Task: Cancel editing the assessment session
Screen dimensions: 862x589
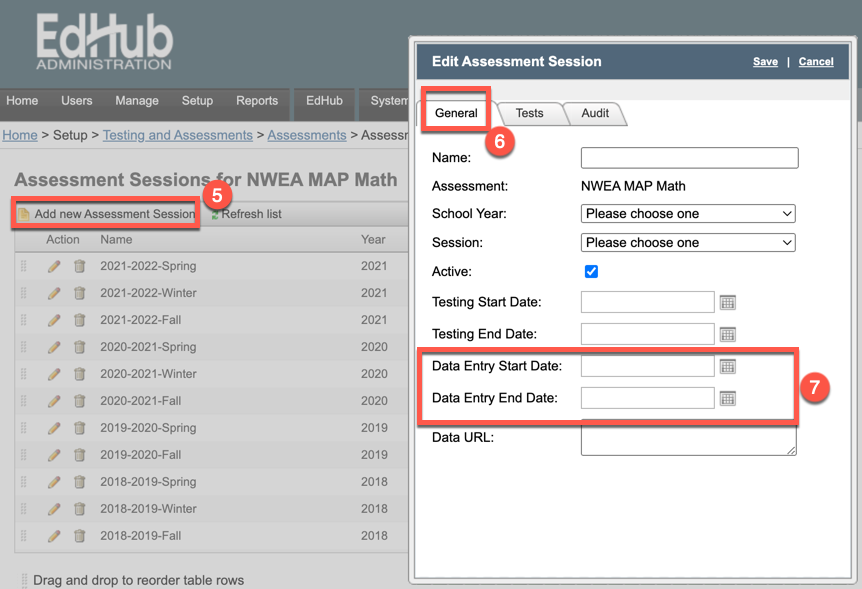Action: pyautogui.click(x=816, y=62)
